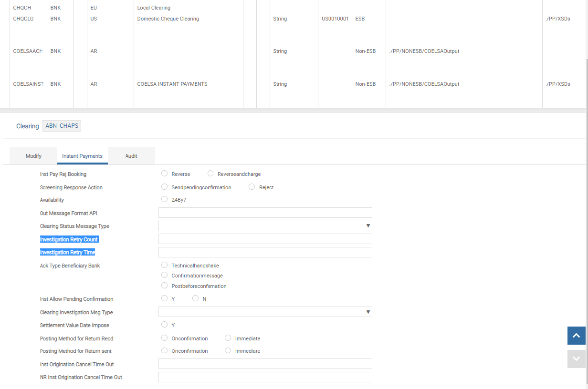The image size is (588, 389).
Task: Click the Investigation Retry Count input
Action: [265, 239]
